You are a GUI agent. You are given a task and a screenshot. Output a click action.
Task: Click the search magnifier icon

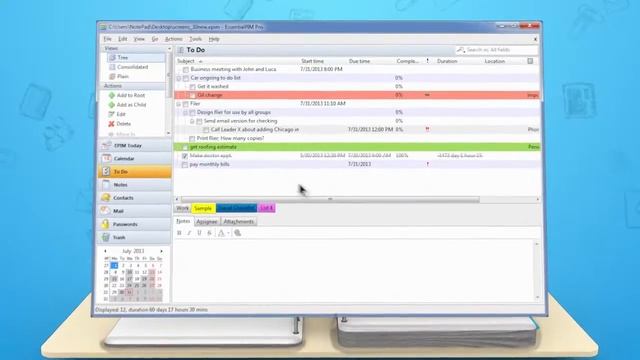point(461,50)
